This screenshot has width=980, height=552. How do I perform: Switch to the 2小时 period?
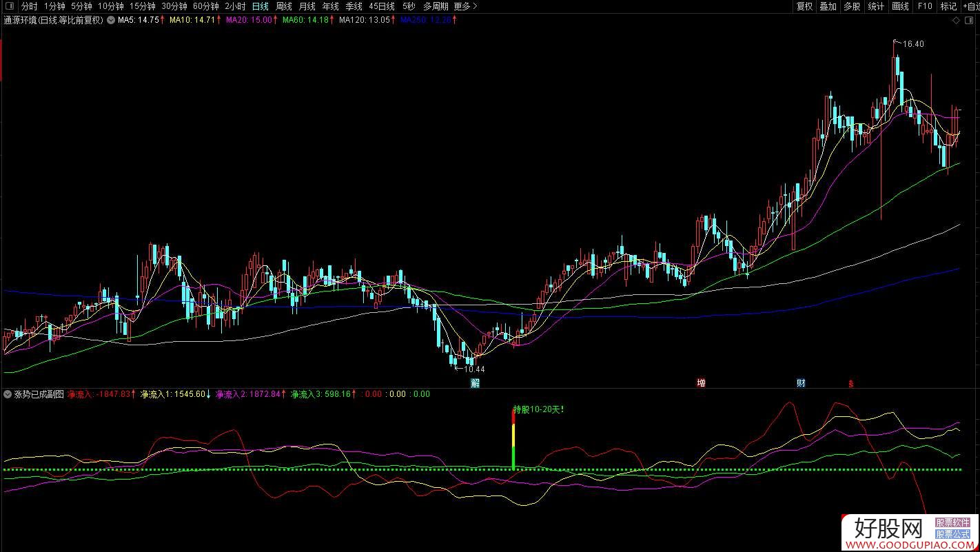(x=235, y=6)
